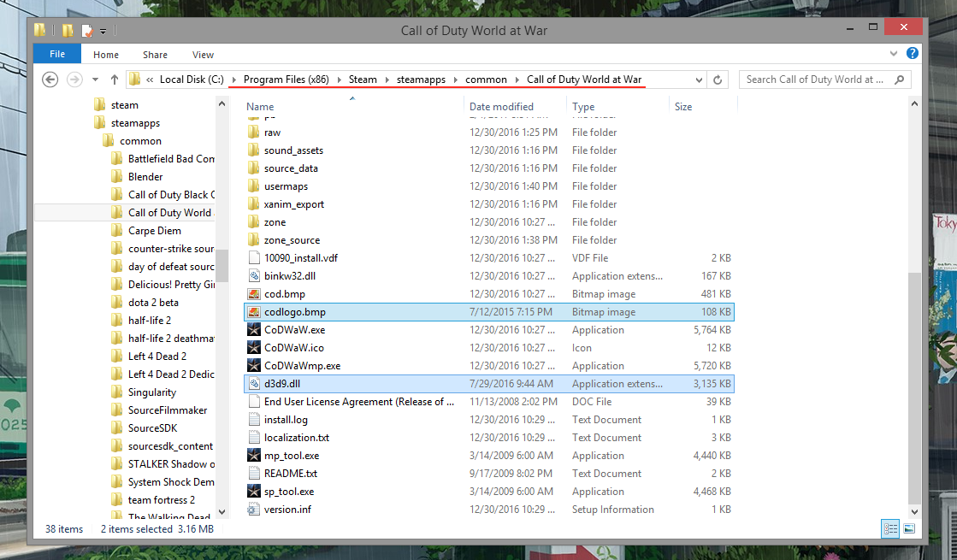Open the Help question mark icon
Viewport: 957px width, 560px height.
[913, 53]
